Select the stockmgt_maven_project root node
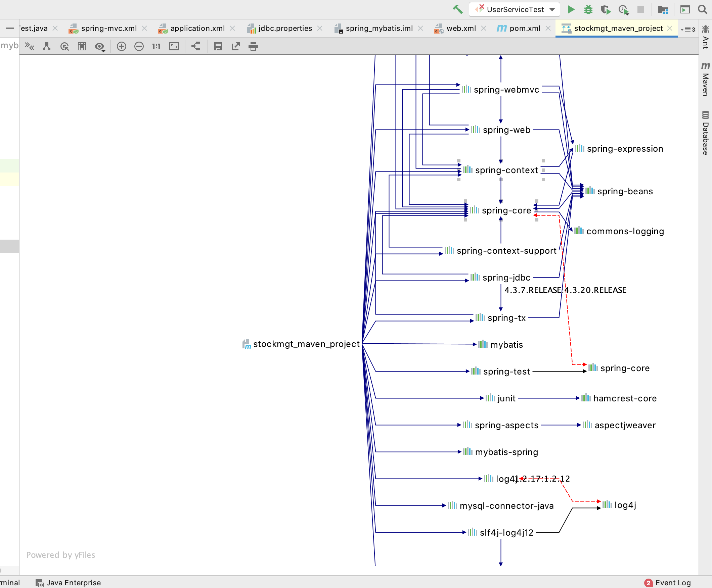Viewport: 712px width, 588px height. tap(301, 344)
